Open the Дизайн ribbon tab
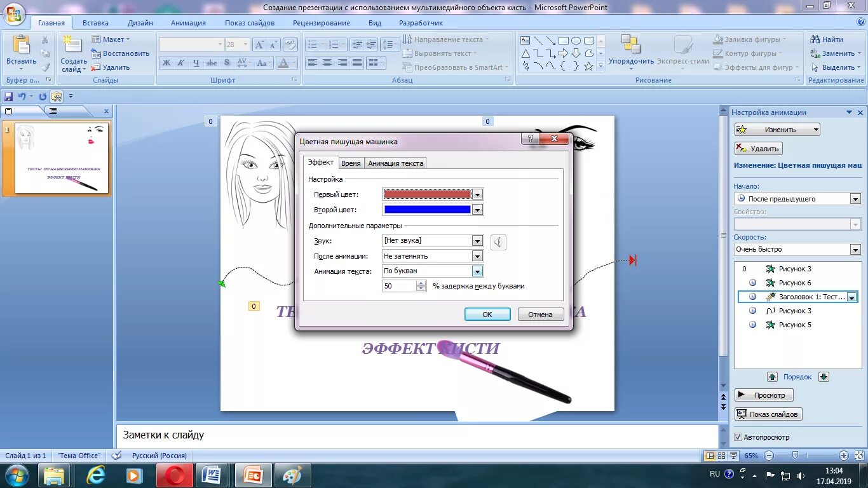 coord(140,23)
